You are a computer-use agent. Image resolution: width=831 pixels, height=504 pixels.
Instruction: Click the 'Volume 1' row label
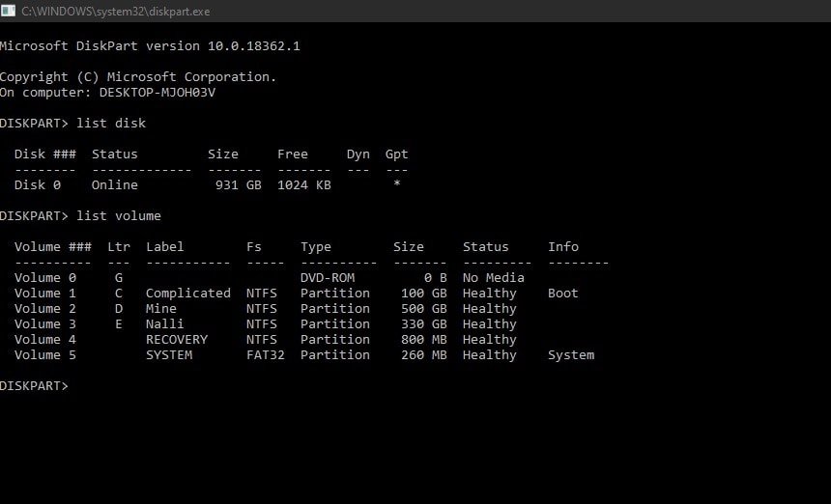click(x=45, y=294)
